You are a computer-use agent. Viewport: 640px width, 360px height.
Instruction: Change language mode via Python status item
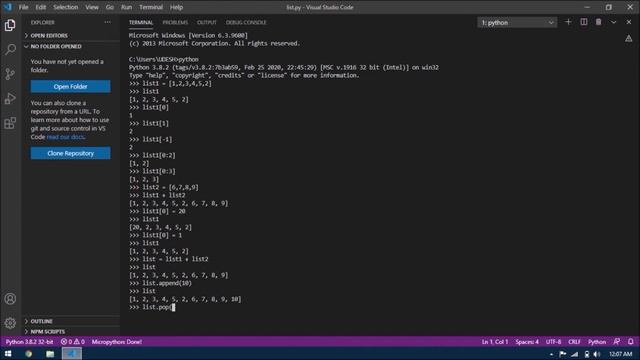(x=597, y=342)
